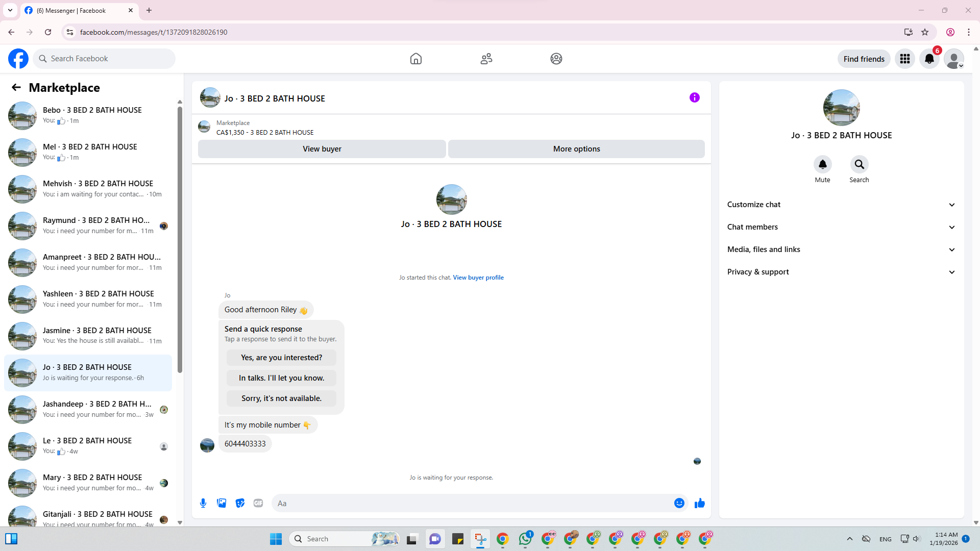Open the Mehvish conversation
This screenshot has height=551, width=980.
[88, 189]
